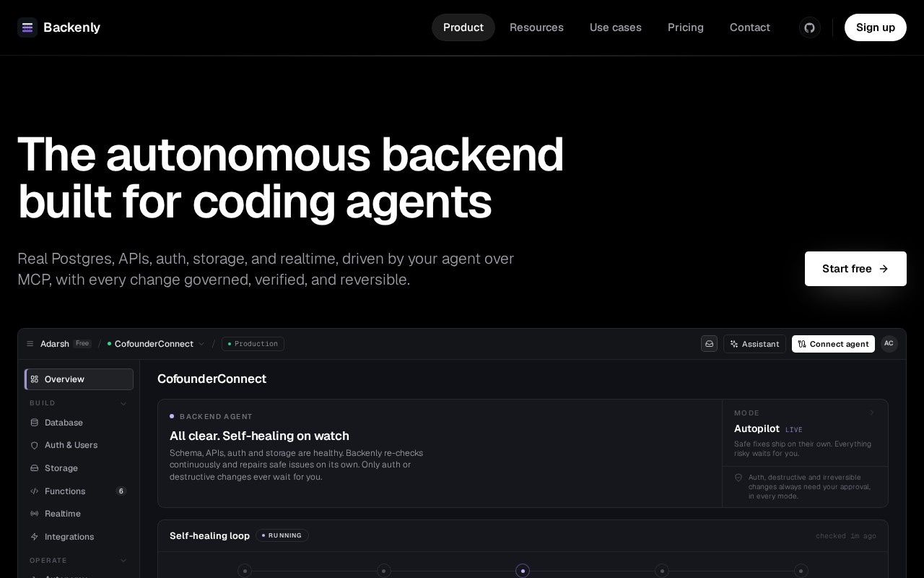Open the inbox icon in dashboard header
This screenshot has width=924, height=578.
[709, 344]
